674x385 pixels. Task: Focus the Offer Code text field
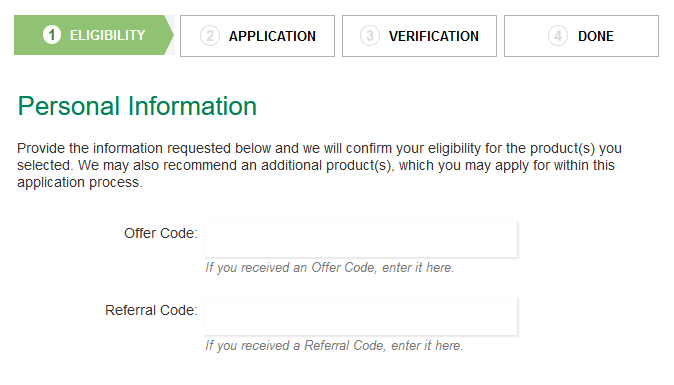pos(361,239)
